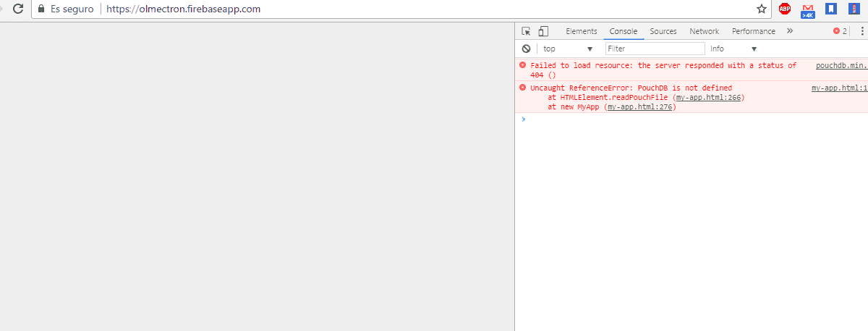Screen dimensions: 868x331
Task: Click the red icon beside 'Uncaught ReferenceError'
Action: pyautogui.click(x=523, y=88)
